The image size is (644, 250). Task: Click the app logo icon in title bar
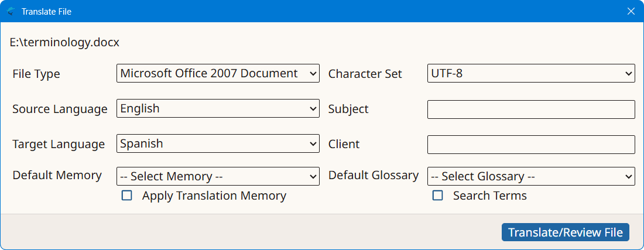coord(11,11)
